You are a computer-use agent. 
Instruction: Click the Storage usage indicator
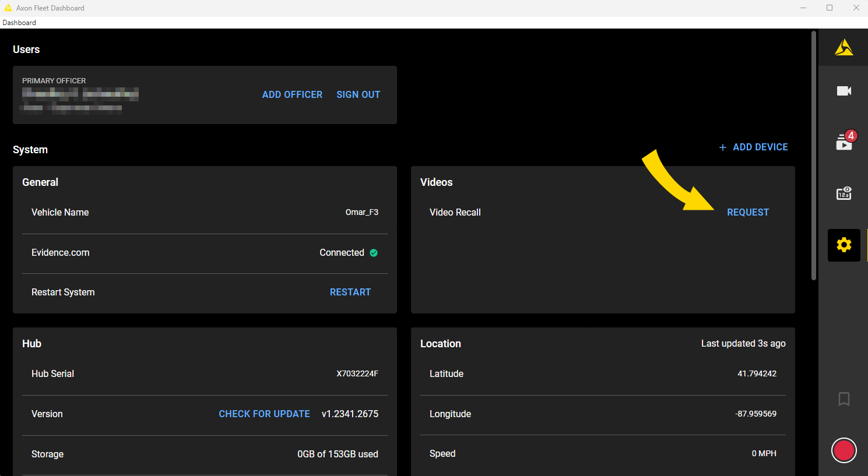click(x=338, y=454)
